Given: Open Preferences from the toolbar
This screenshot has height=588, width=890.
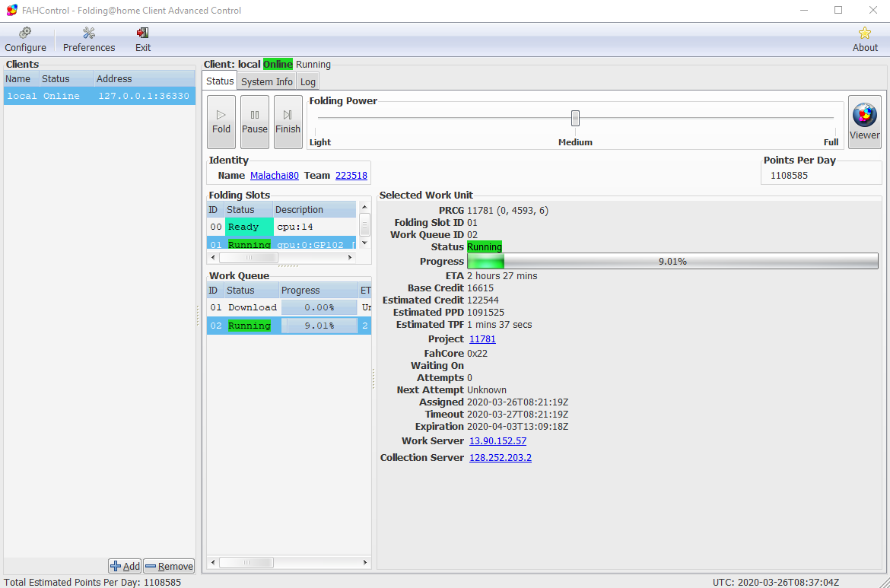Looking at the screenshot, I should click(x=89, y=33).
